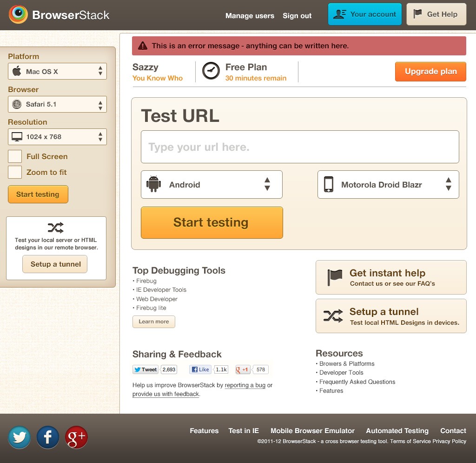Enable the Zoom to fit checkbox
The height and width of the screenshot is (463, 476).
(x=15, y=172)
